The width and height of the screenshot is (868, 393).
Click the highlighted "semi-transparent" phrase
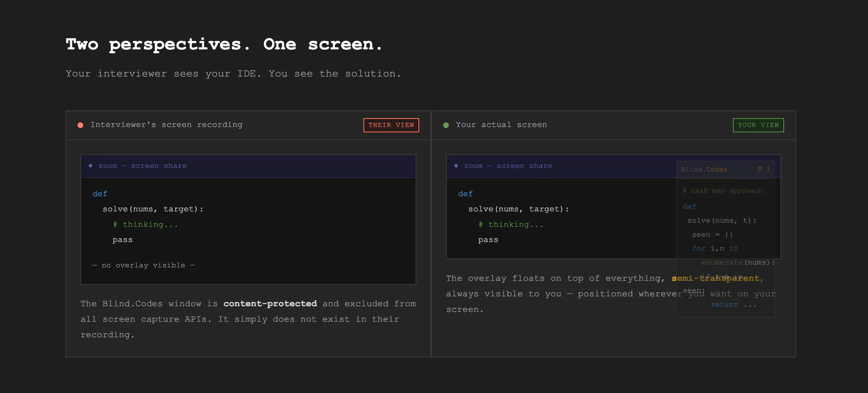pos(715,278)
